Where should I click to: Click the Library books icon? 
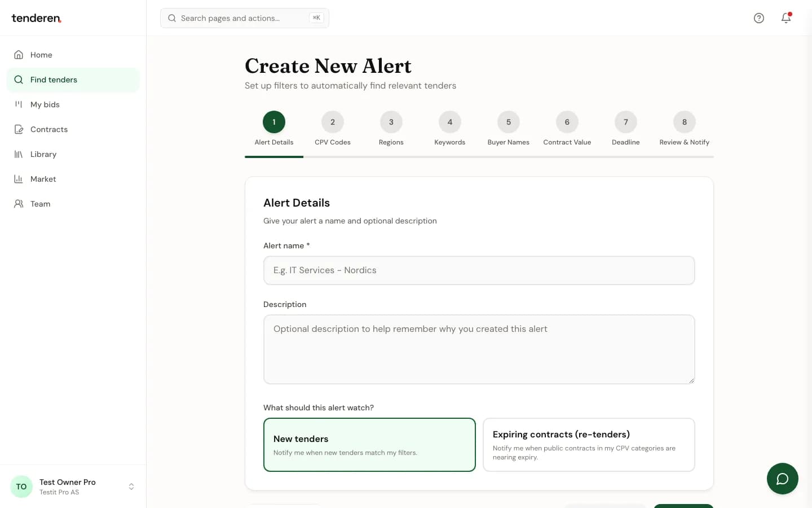point(19,154)
